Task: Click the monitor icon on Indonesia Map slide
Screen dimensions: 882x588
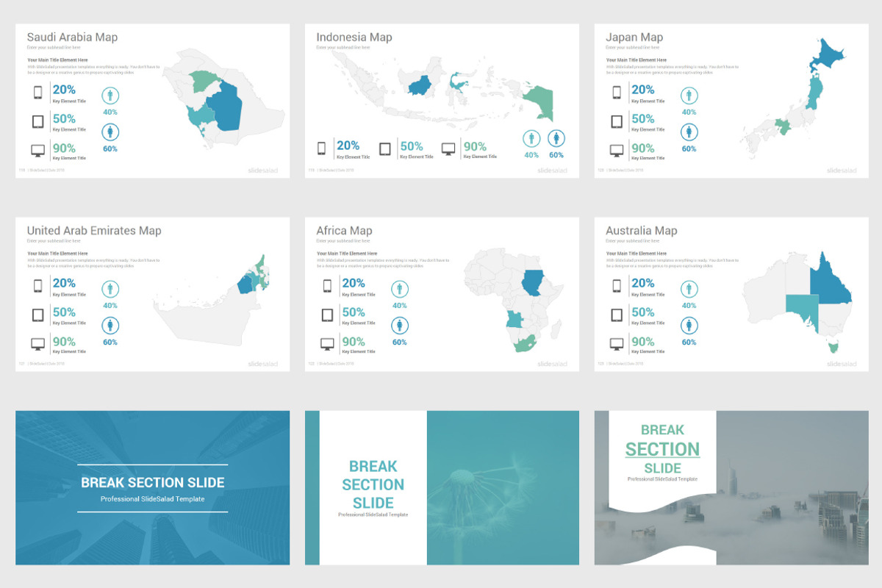Action: 448,149
